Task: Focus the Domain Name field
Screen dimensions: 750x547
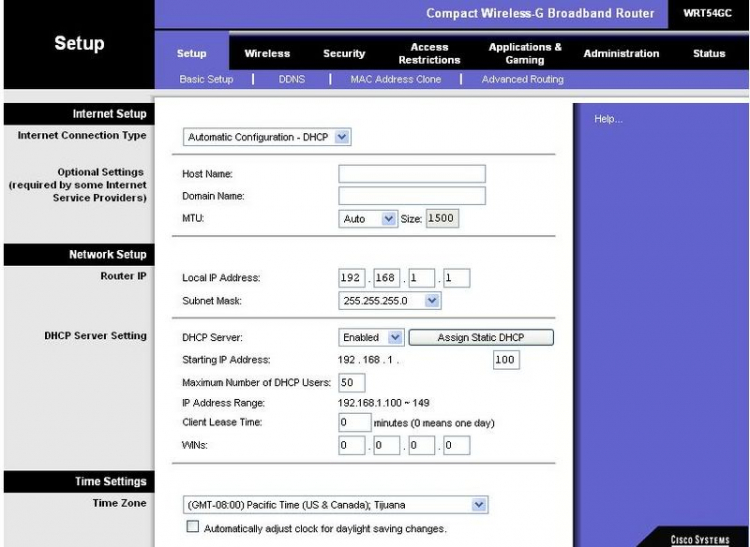Action: click(412, 196)
